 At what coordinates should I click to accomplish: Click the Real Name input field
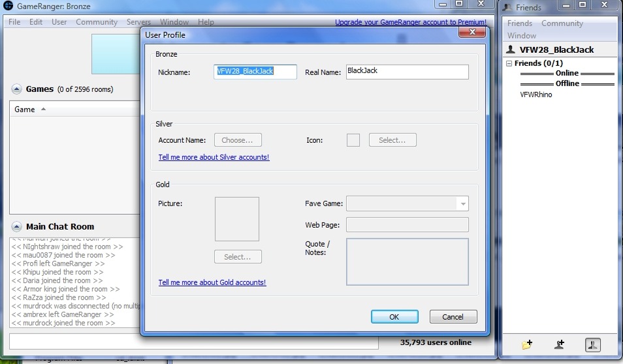(407, 72)
